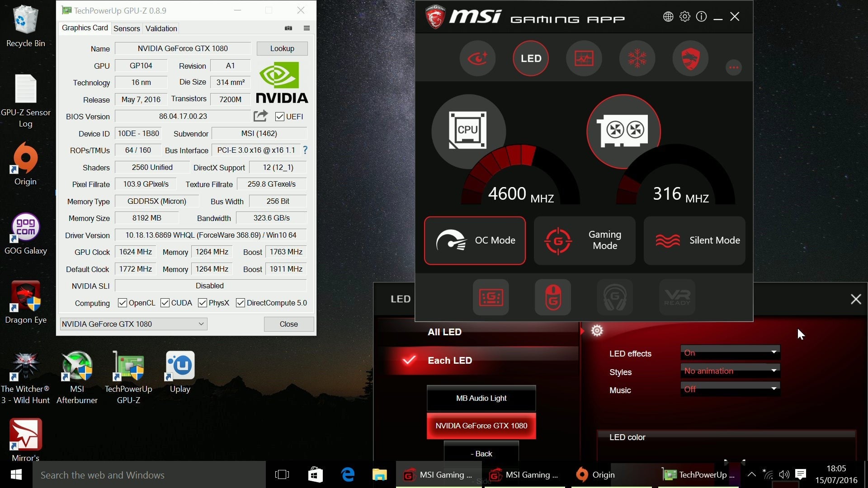Click the Lookup button
Viewport: 868px width, 488px height.
point(282,48)
